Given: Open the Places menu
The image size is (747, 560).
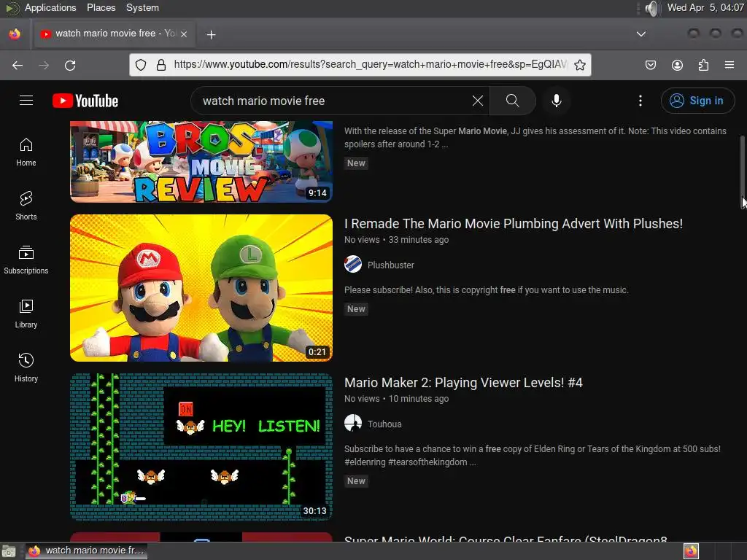Looking at the screenshot, I should point(101,7).
